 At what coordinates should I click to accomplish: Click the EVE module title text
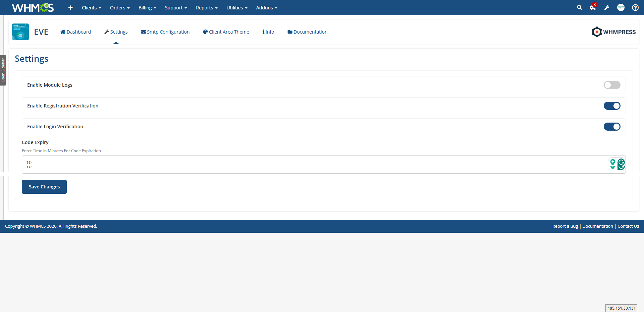pos(41,32)
